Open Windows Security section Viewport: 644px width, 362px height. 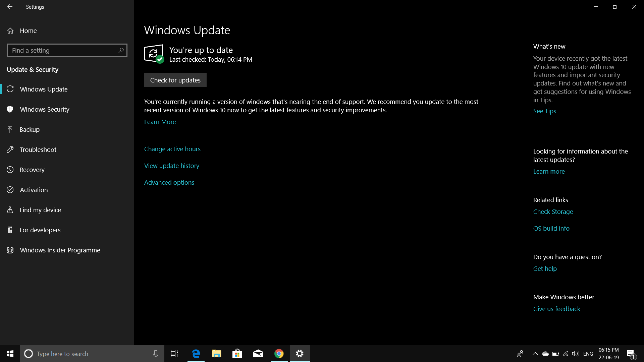pyautogui.click(x=67, y=109)
